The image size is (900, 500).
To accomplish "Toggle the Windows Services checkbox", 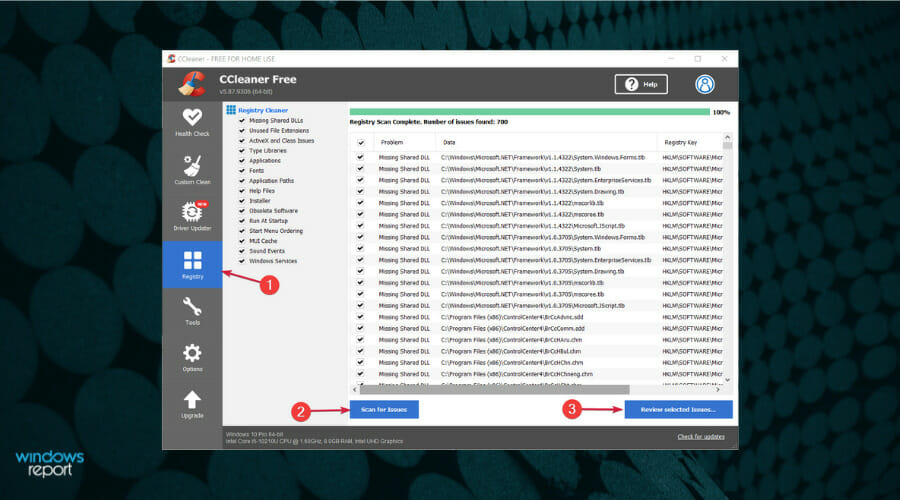I will [242, 261].
